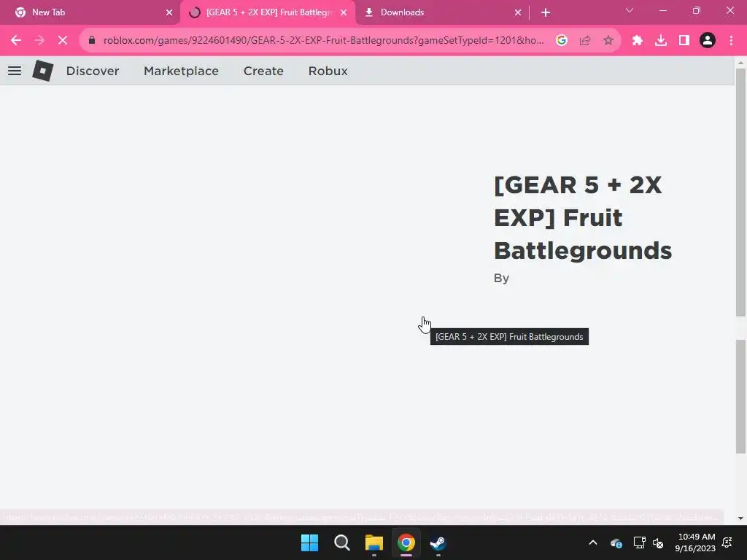Click the muted volume tray icon
The height and width of the screenshot is (560, 747).
pos(658,542)
